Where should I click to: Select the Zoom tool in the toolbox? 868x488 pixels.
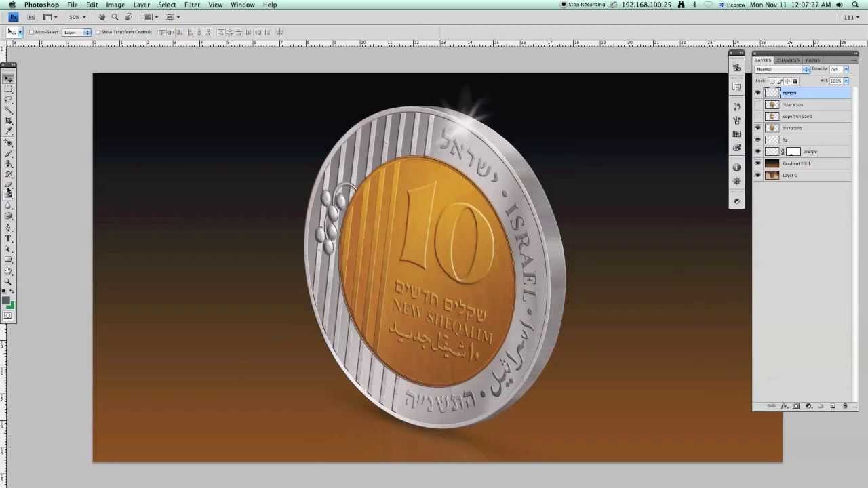tap(8, 282)
